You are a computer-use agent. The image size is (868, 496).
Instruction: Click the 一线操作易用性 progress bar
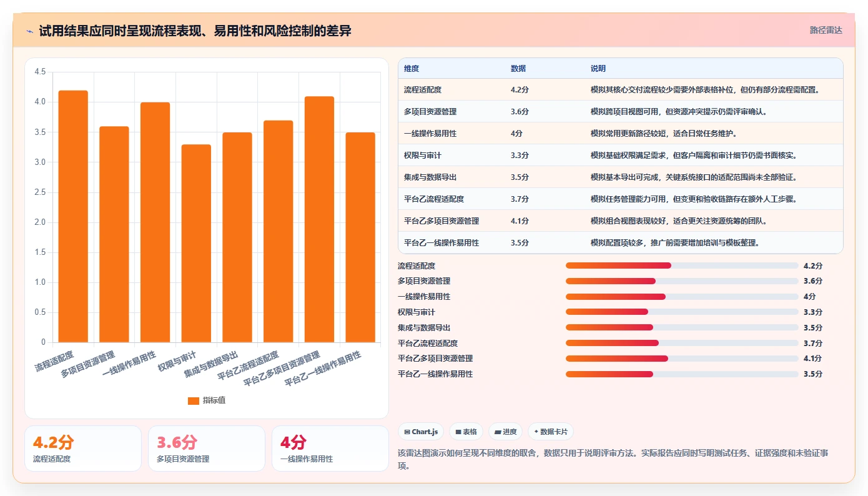click(682, 297)
